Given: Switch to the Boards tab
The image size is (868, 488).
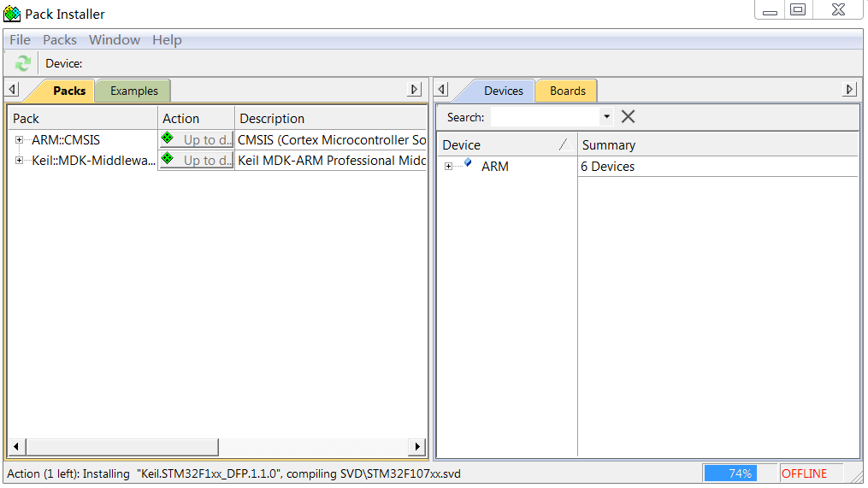Looking at the screenshot, I should point(568,91).
